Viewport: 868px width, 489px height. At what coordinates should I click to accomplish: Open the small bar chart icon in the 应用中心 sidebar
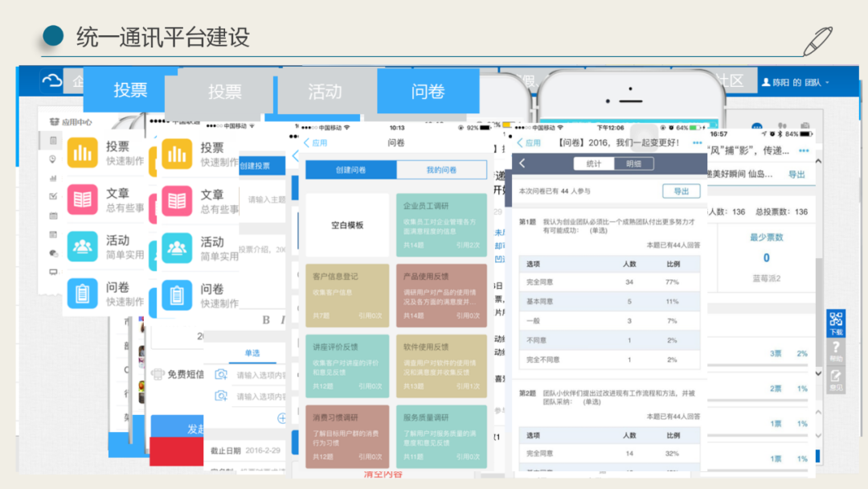(x=53, y=179)
